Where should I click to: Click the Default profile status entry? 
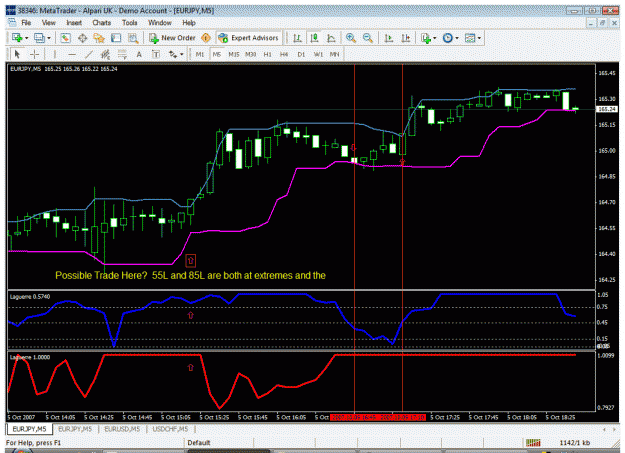[199, 443]
